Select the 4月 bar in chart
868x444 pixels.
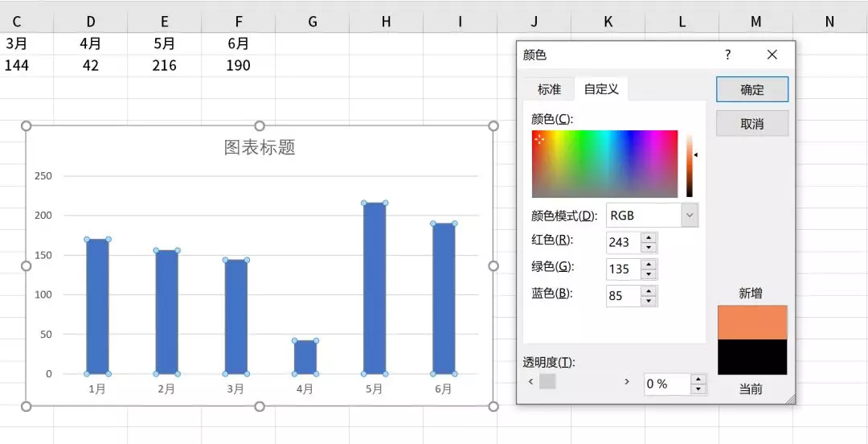tap(305, 357)
